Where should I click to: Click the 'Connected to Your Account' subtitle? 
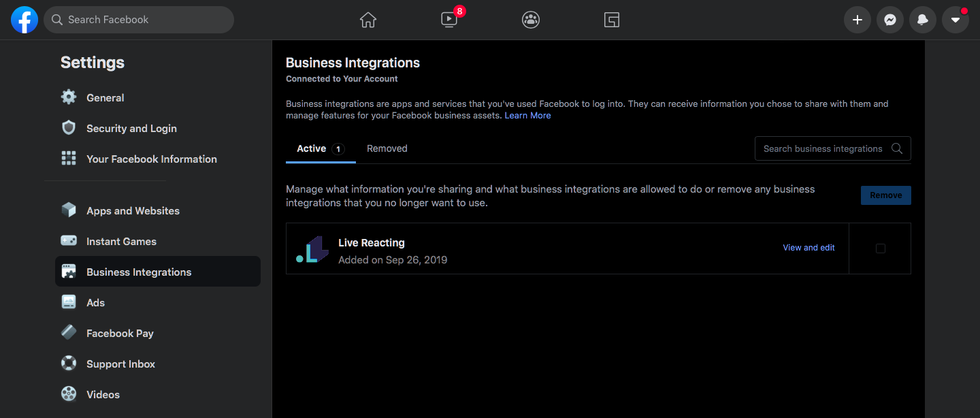342,79
